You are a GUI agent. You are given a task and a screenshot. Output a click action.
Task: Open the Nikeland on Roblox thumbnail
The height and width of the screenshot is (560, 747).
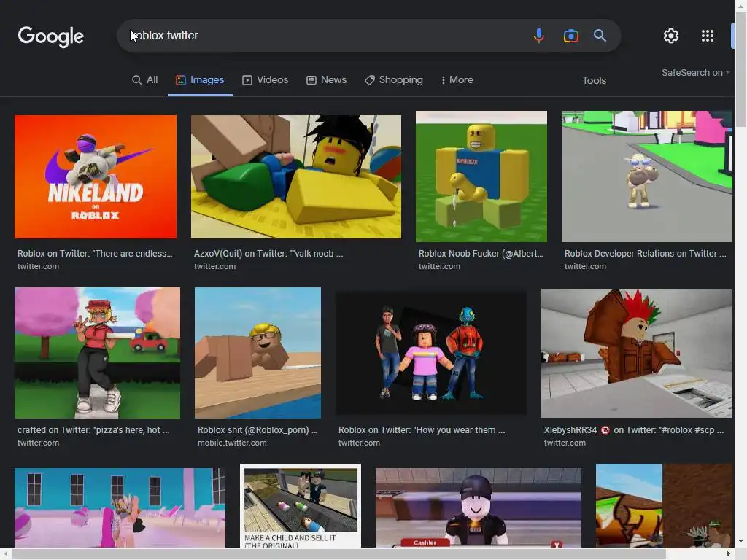(96, 176)
